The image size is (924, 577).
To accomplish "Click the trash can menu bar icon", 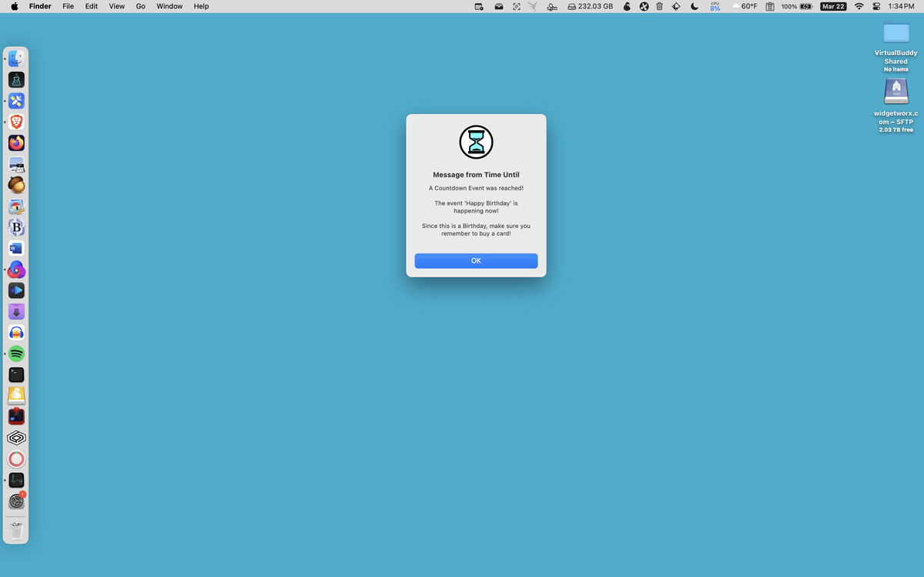I will click(660, 6).
